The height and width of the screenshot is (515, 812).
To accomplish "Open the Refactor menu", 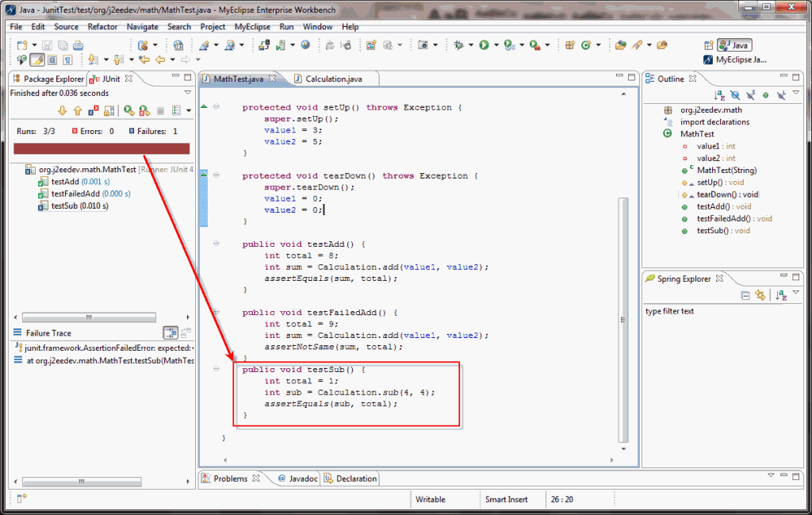I will coord(102,26).
